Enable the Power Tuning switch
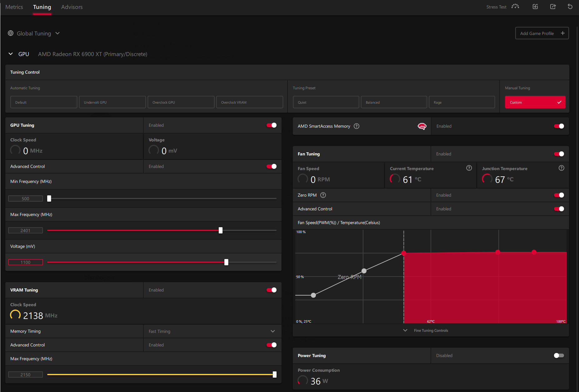 tap(559, 355)
